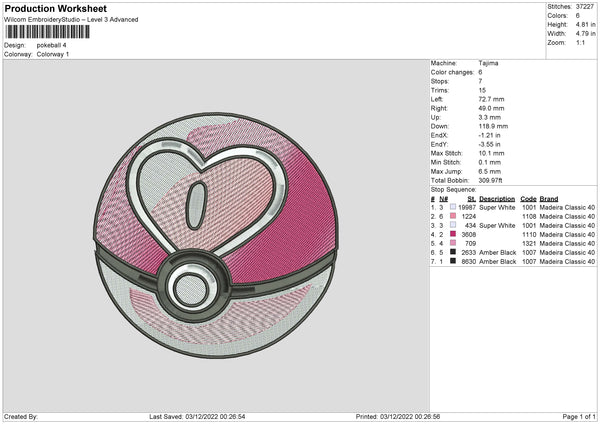This screenshot has width=600, height=424.
Task: Click Madeira Classic 40 in the code 1108 row
Action: click(567, 217)
